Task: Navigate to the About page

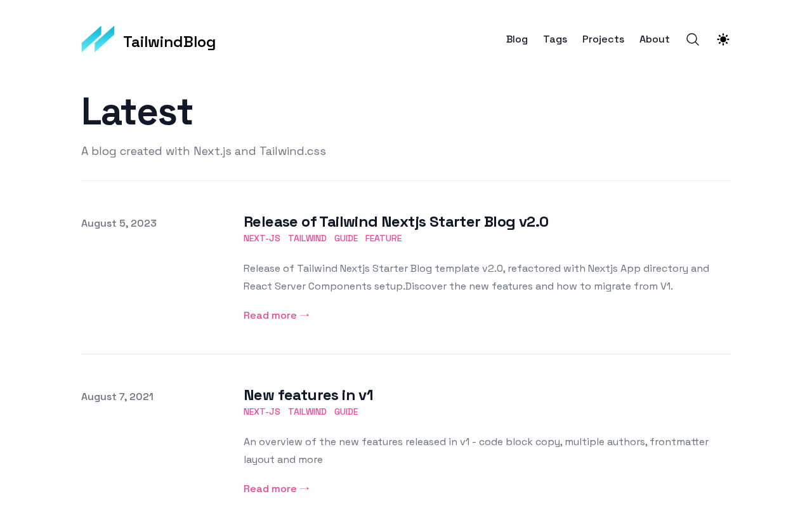Action: [654, 39]
